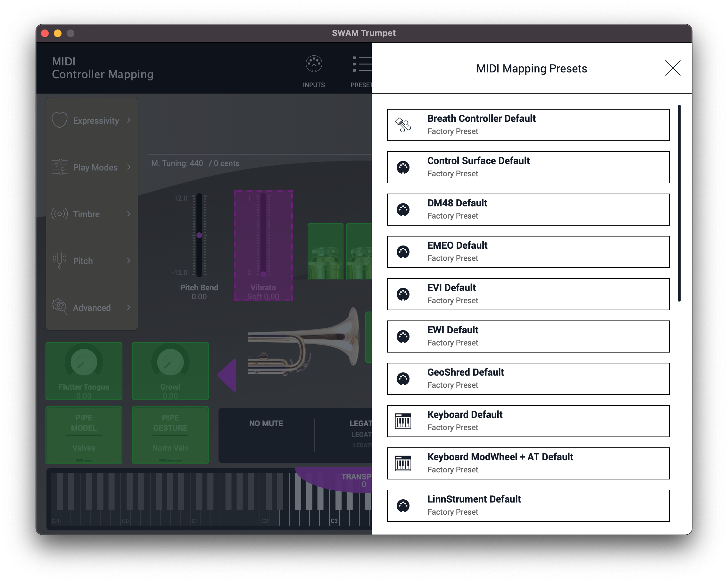Click the Pitch Bend slider handle
The height and width of the screenshot is (582, 728).
[x=199, y=235]
